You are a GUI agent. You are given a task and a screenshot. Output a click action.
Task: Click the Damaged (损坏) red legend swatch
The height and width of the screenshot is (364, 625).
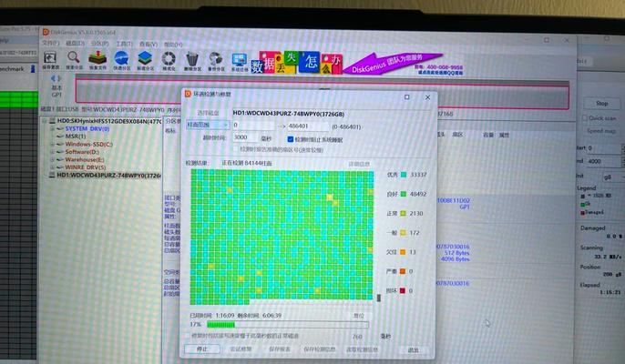[402, 290]
